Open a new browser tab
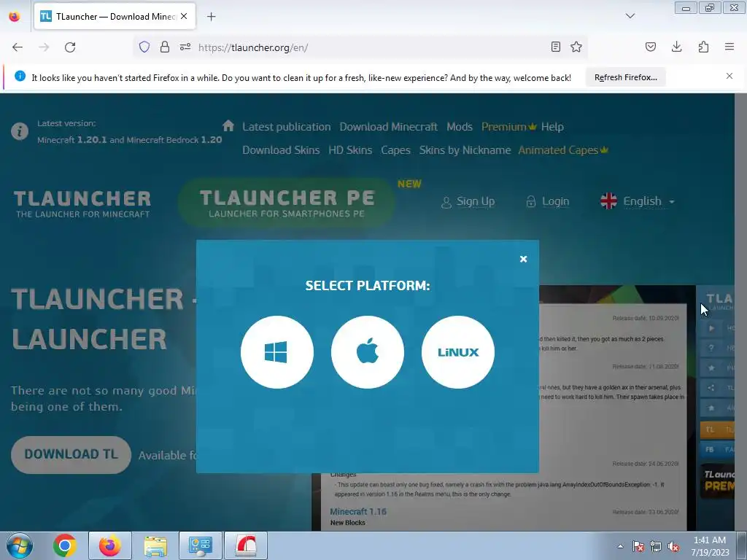Image resolution: width=747 pixels, height=560 pixels. tap(212, 17)
